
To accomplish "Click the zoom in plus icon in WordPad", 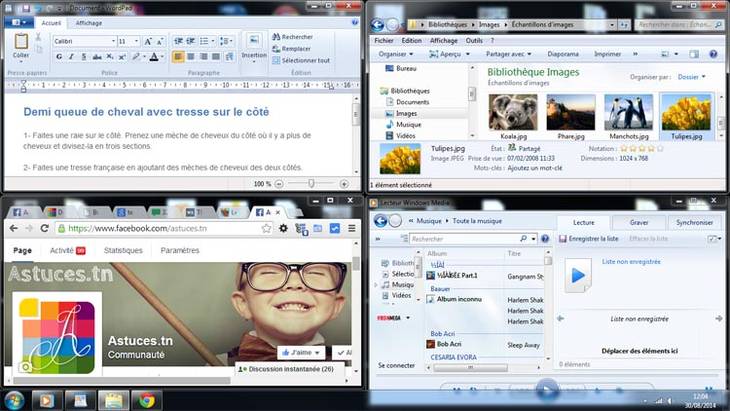I will click(x=344, y=184).
